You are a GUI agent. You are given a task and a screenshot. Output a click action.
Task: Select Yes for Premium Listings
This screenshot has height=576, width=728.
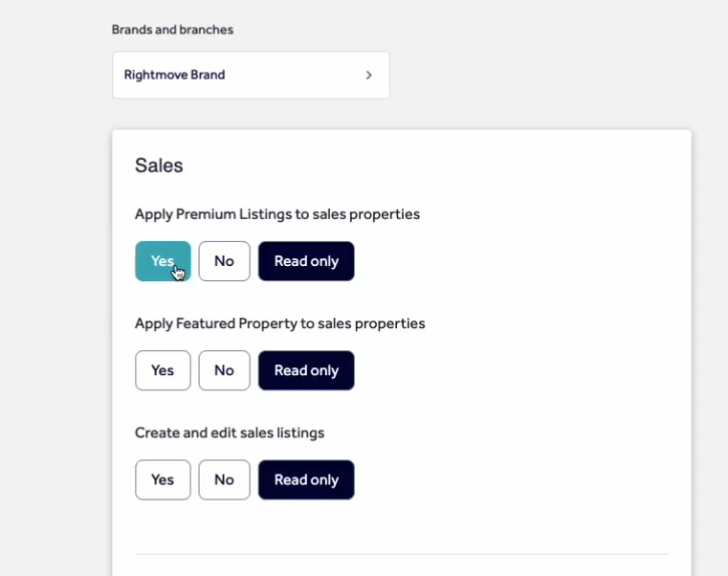(163, 261)
